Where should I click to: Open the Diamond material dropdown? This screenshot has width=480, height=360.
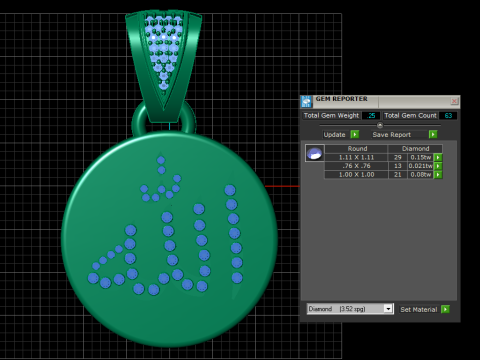click(x=350, y=309)
